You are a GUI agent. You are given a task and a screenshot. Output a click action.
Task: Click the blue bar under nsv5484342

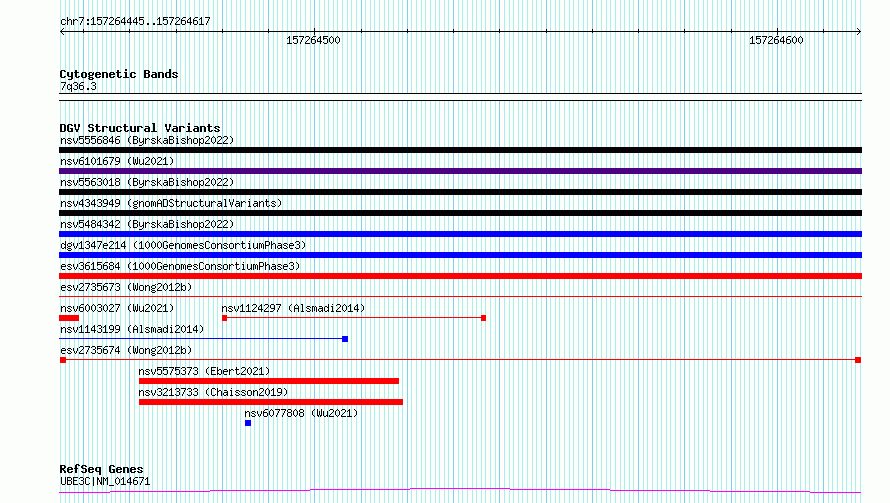[x=460, y=234]
